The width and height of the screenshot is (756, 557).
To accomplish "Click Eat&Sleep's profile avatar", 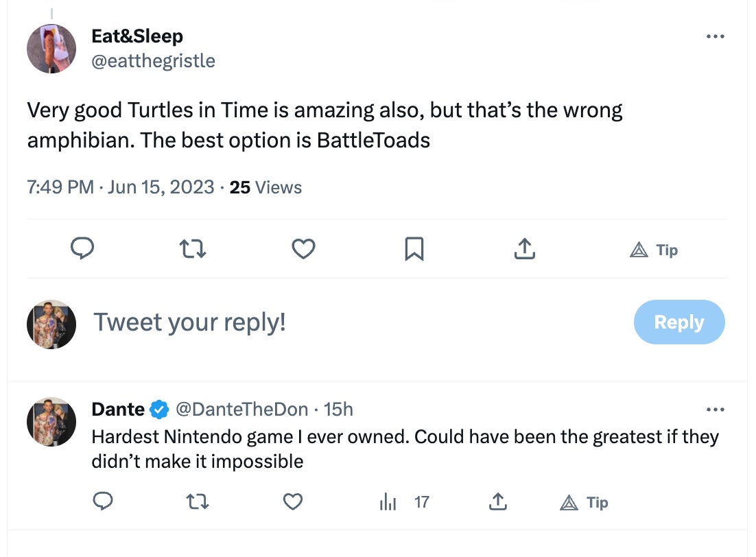I will [51, 48].
